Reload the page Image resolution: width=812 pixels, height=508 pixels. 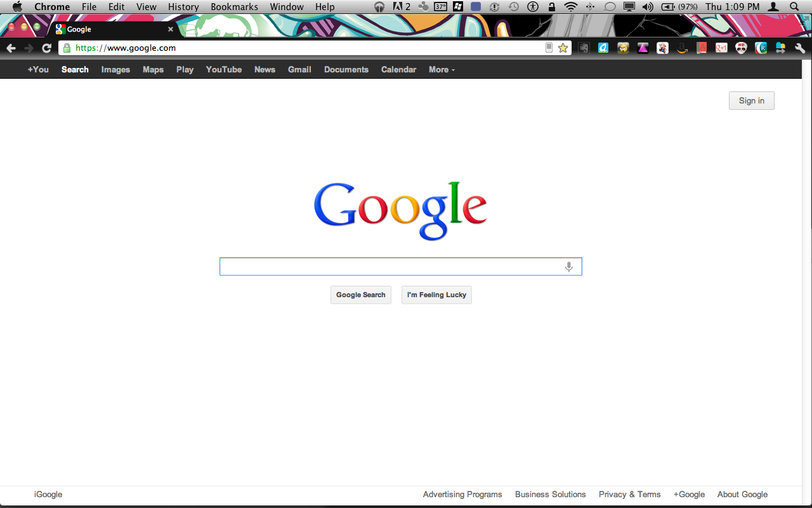(x=46, y=48)
